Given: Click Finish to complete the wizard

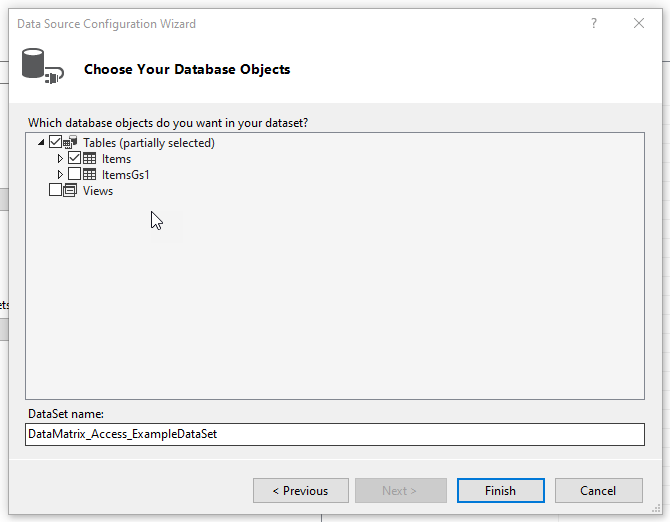Looking at the screenshot, I should coord(500,490).
